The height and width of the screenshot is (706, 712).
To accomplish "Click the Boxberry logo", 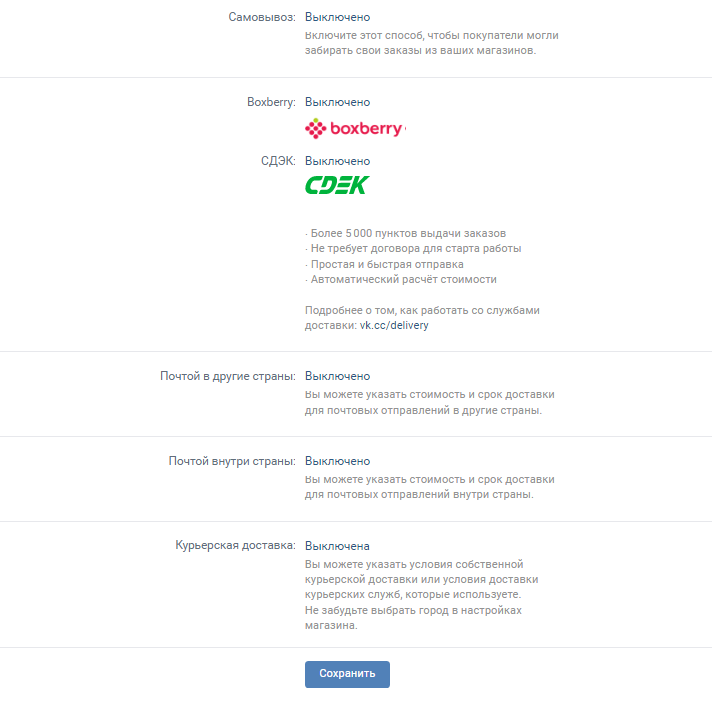I will [354, 129].
